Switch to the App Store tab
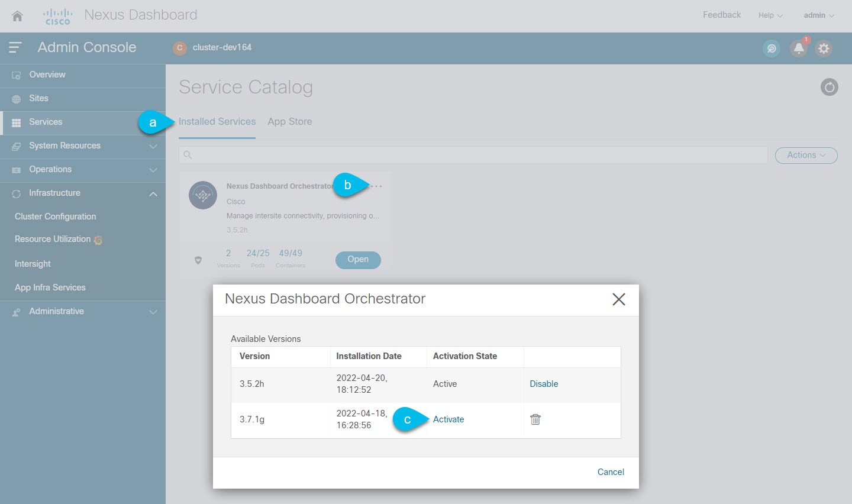Image resolution: width=852 pixels, height=504 pixels. click(290, 122)
